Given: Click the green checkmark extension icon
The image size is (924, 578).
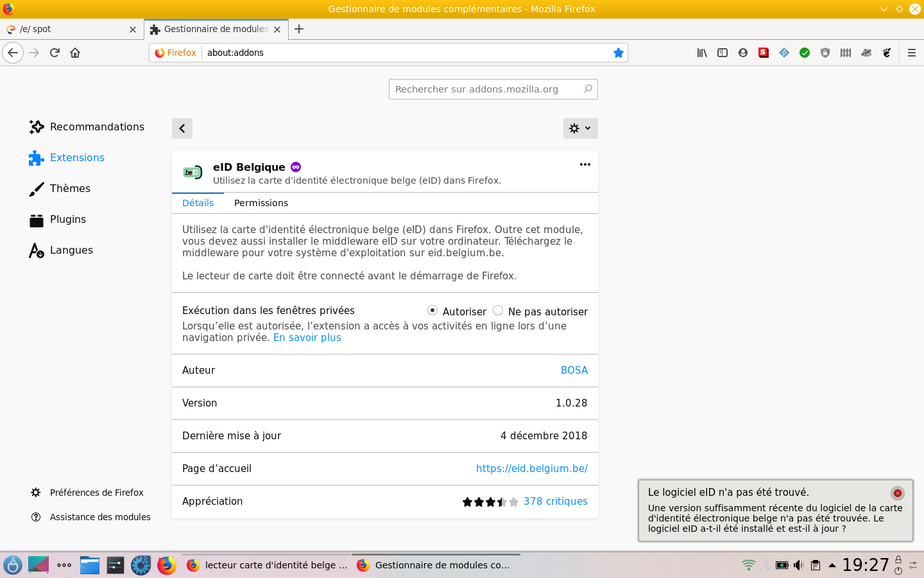Looking at the screenshot, I should [805, 53].
